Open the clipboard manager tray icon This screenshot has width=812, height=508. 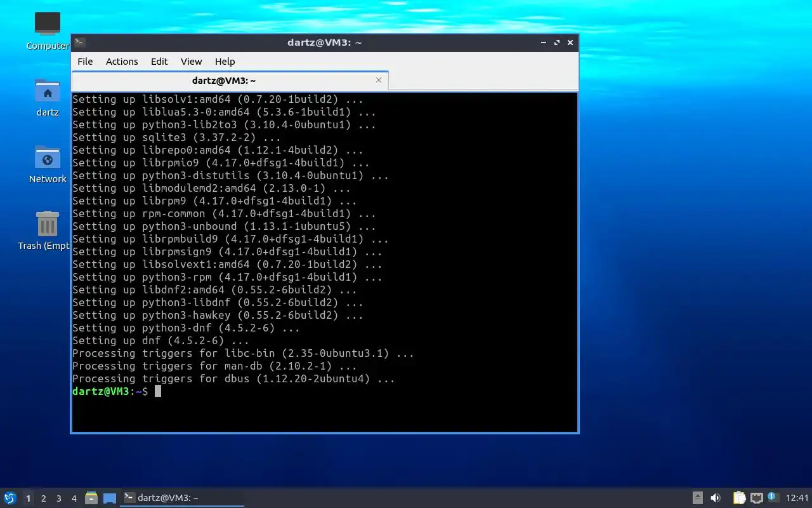click(x=739, y=498)
